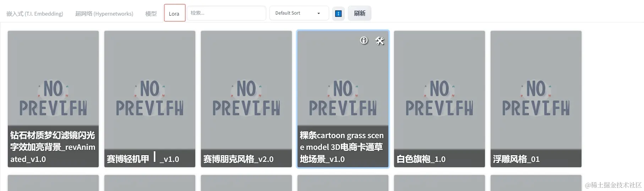Open edit tools icon on grass scene card
Screen dimensions: 644x191
[380, 41]
